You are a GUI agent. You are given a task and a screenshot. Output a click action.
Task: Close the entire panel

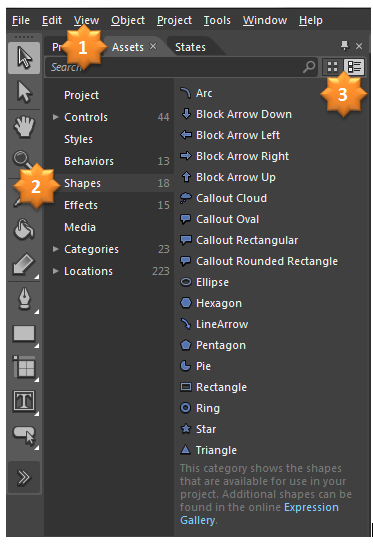359,46
